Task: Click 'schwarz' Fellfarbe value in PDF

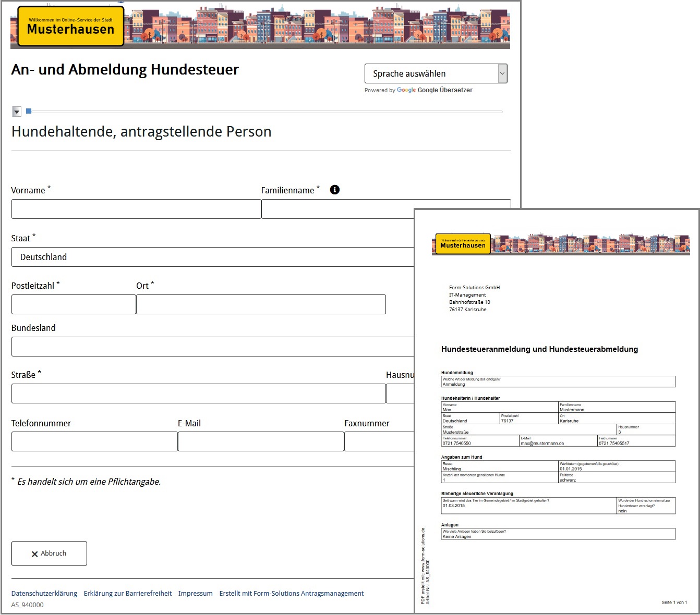Action: tap(568, 480)
